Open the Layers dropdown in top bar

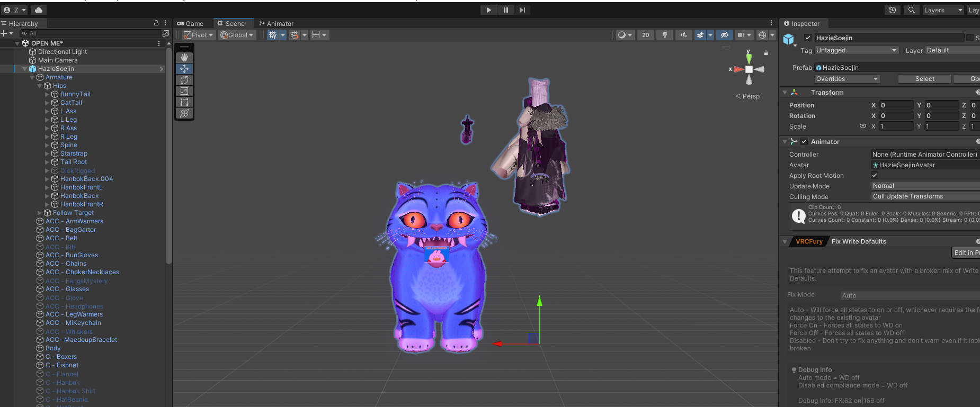pos(943,10)
